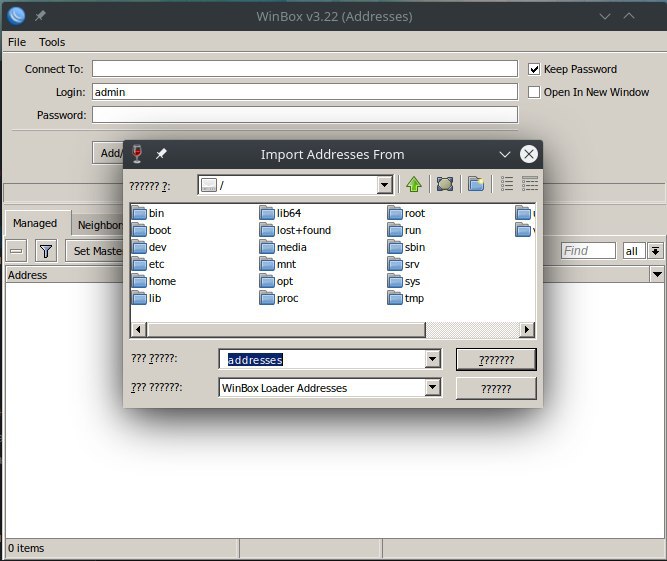Select the srv folder
Screen dimensions: 667x561
404,264
